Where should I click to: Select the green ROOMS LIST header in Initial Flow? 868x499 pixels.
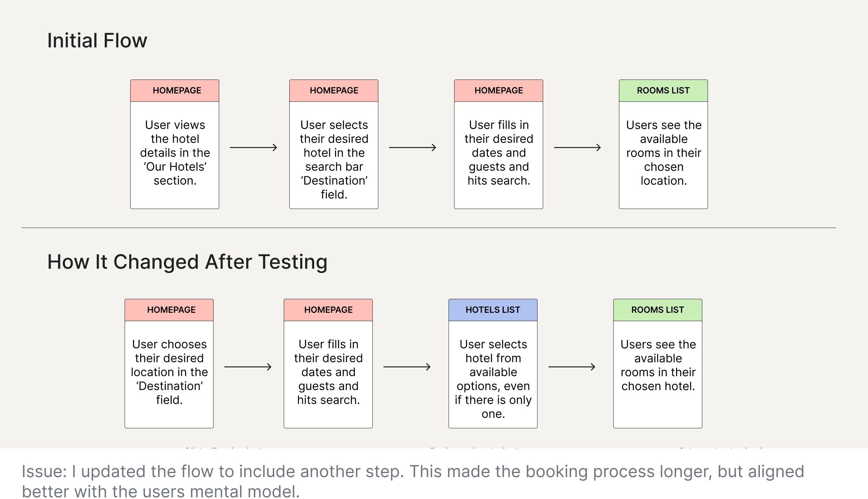(x=663, y=90)
